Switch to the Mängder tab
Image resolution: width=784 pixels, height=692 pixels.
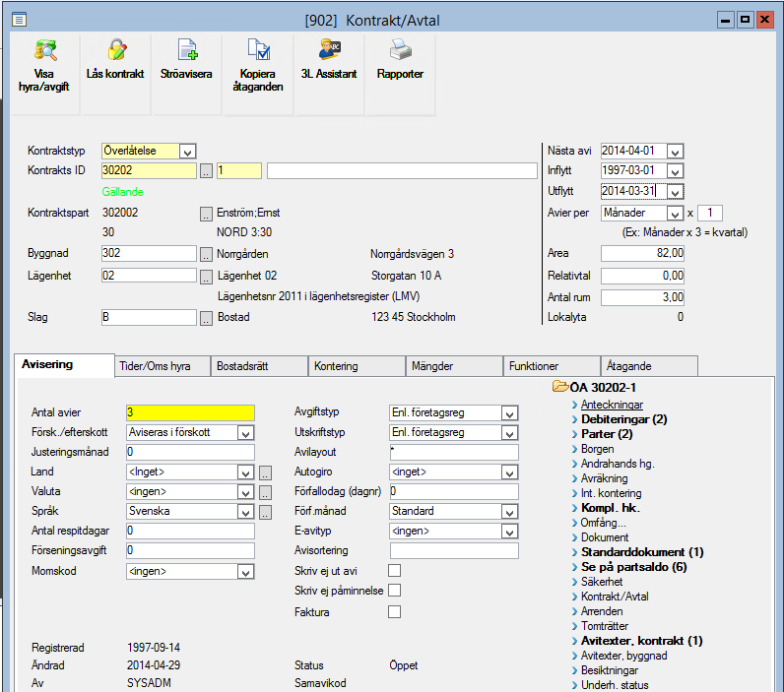(x=454, y=366)
